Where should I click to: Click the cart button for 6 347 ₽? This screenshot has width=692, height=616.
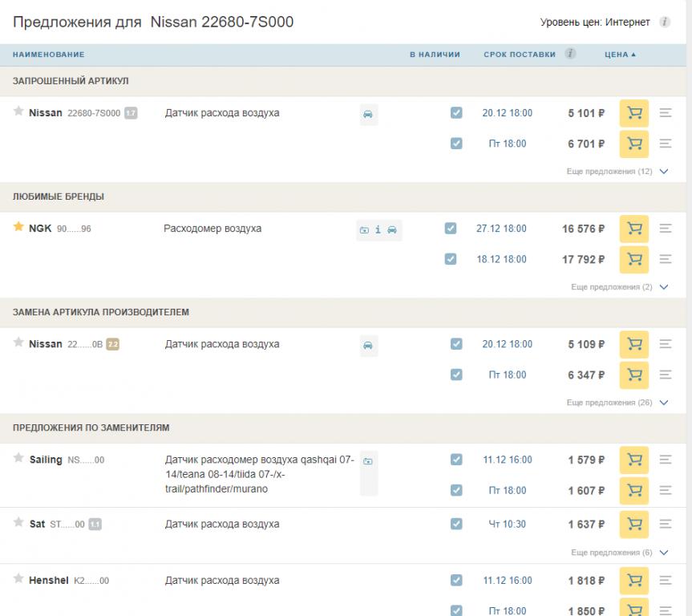click(634, 375)
